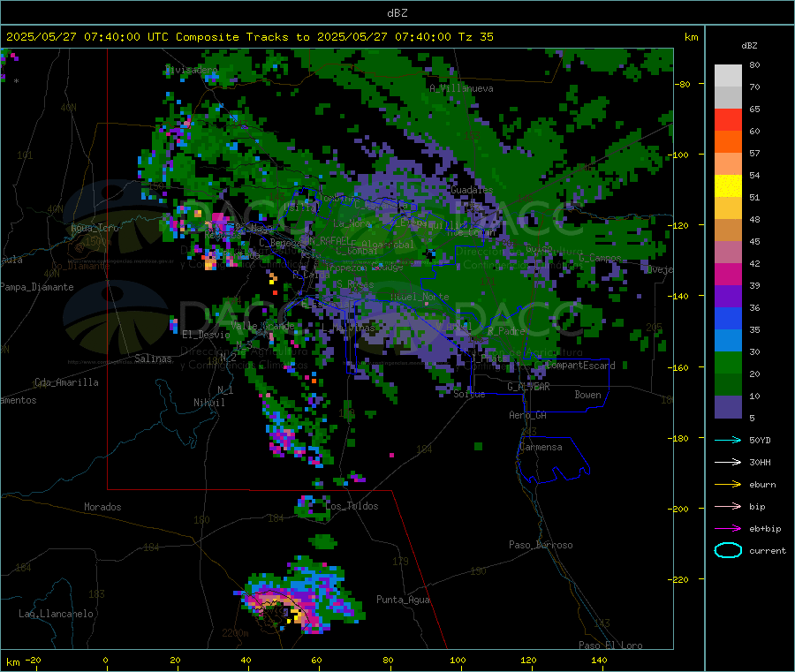The image size is (795, 672).
Task: Click the white 30HM arrow legend icon
Action: pos(728,462)
